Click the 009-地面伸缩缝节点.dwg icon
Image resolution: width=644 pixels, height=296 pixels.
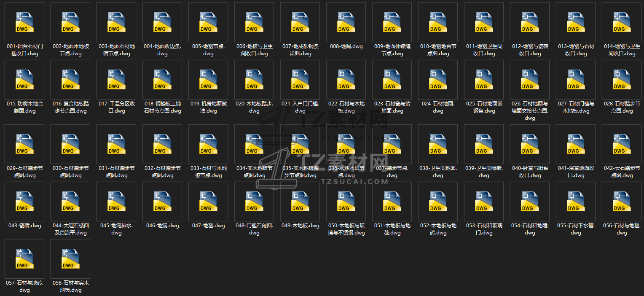[392, 22]
